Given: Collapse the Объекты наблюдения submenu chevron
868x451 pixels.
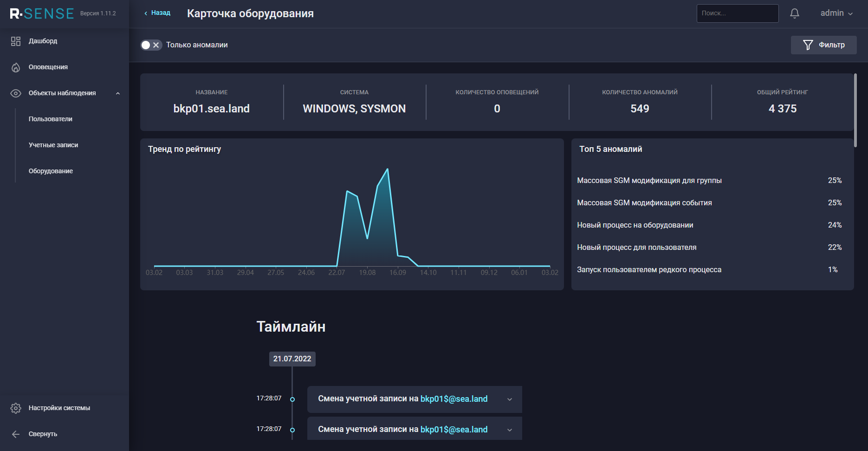Looking at the screenshot, I should [x=118, y=93].
